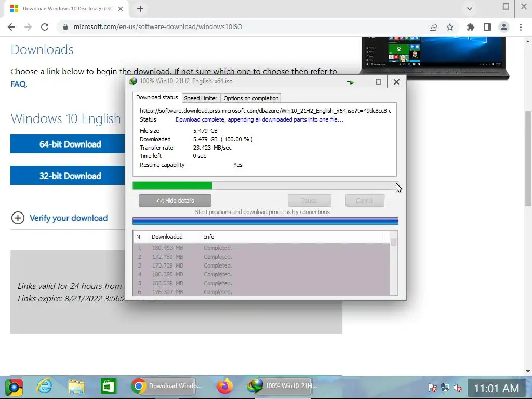Screen dimensions: 532x399
Task: Open Internet Explorer from taskbar
Action: [45, 386]
